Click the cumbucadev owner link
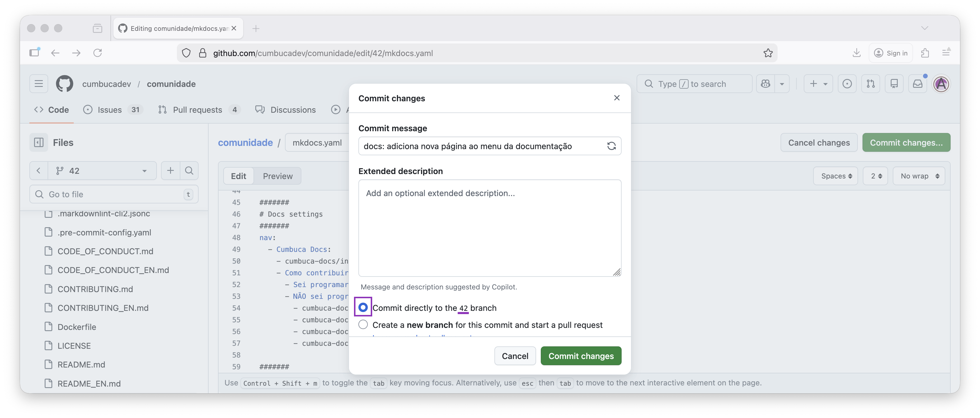Screen dimensions: 980x418 tap(107, 84)
